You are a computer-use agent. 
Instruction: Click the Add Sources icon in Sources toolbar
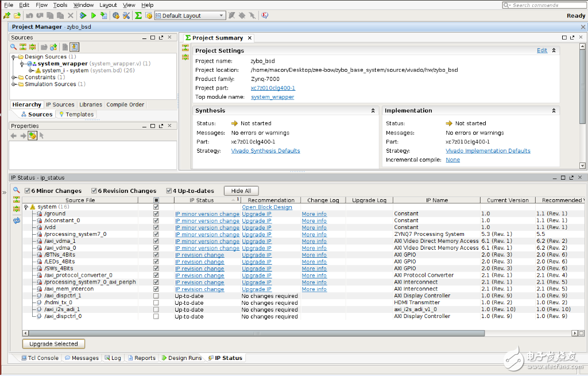tap(53, 47)
